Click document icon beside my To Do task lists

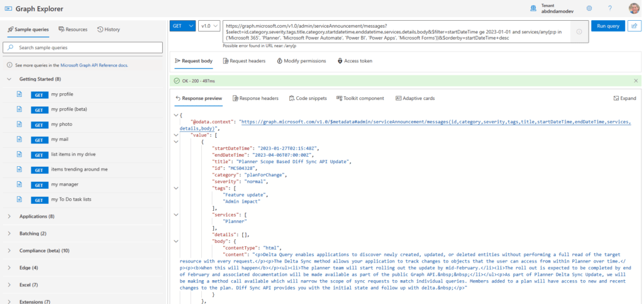[x=19, y=200]
